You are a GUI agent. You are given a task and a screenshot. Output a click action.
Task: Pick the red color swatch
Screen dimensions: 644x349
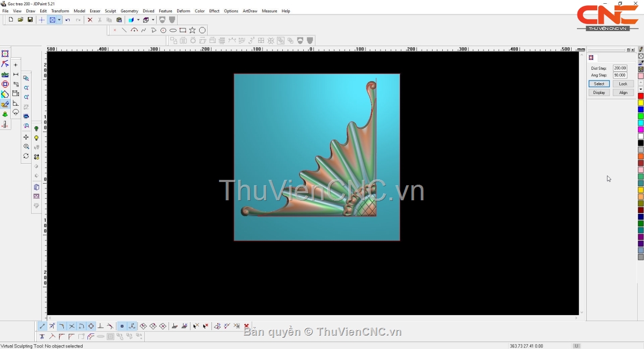click(x=640, y=96)
